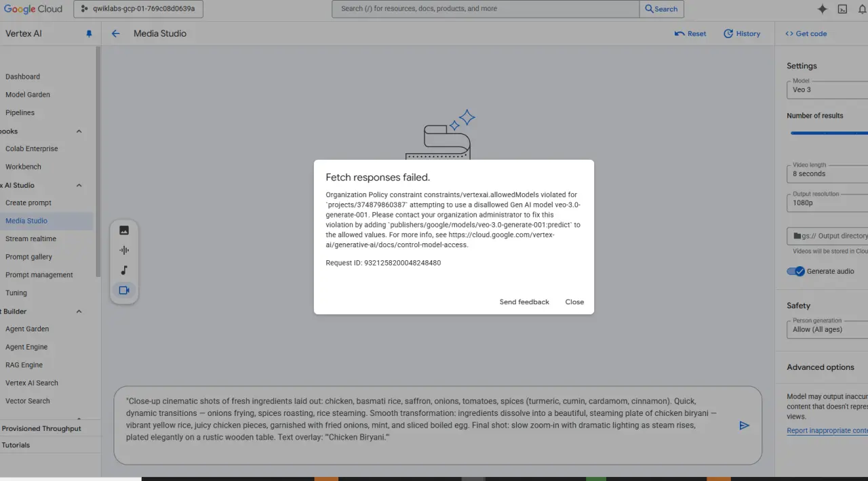Open the Gemini sparkle assistant icon
This screenshot has height=481, width=868.
[822, 9]
